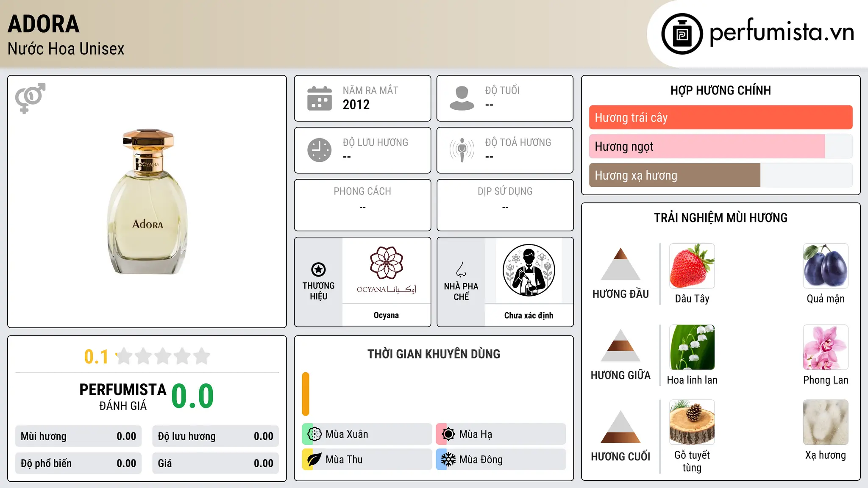Click the Dâu Tây note label
This screenshot has height=488, width=868.
pos(692,299)
